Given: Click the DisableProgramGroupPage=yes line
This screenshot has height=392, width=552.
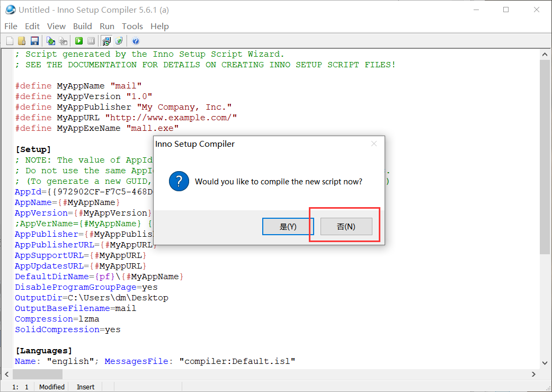Looking at the screenshot, I should click(86, 287).
